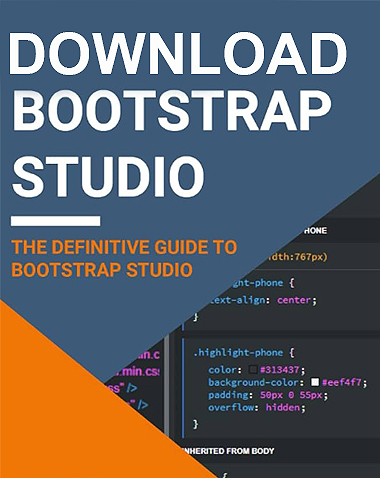Click the background-color property name
Viewport: 380px width, 478px height.
[254, 382]
